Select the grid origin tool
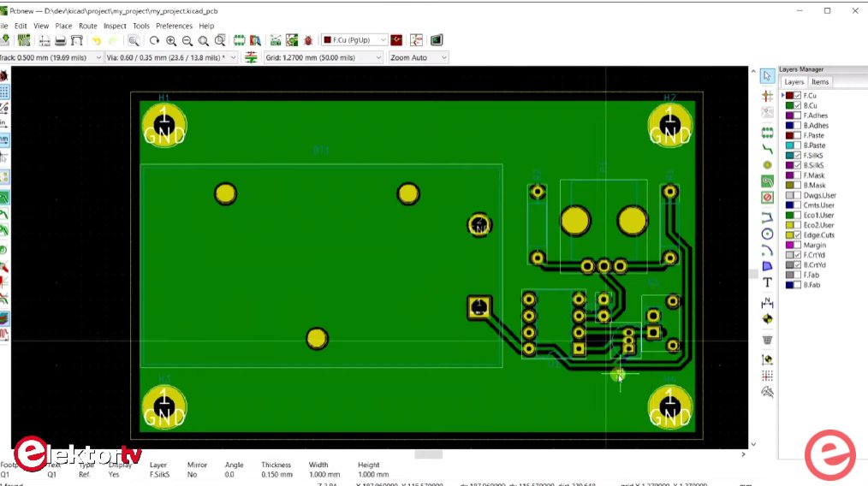Screen dimensions: 868x486 (x=767, y=376)
